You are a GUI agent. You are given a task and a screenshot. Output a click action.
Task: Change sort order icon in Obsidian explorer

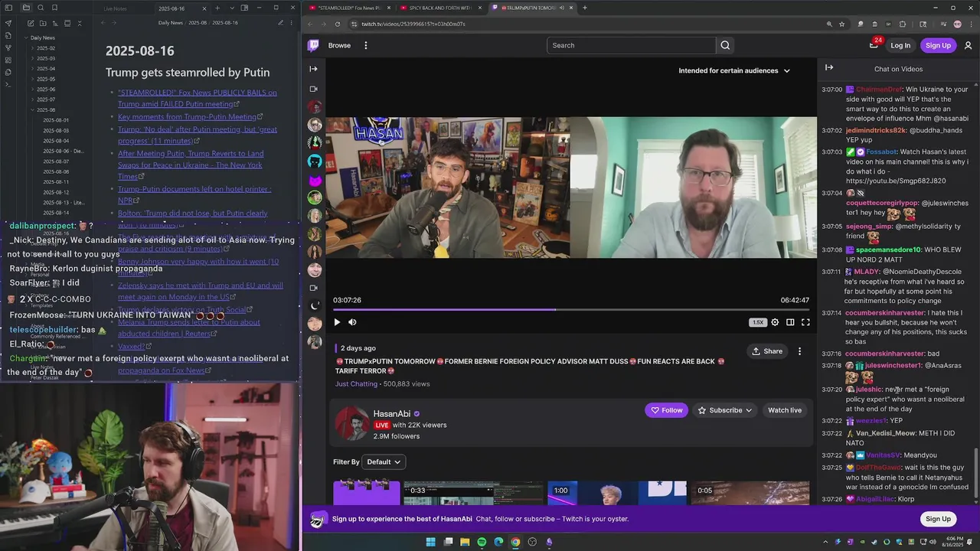54,23
